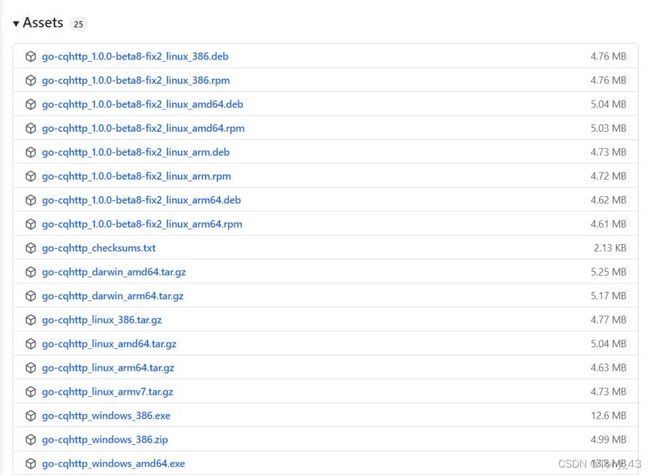650x475 pixels.
Task: Click package icon beside linux_amd64.rpm
Action: pos(31,128)
